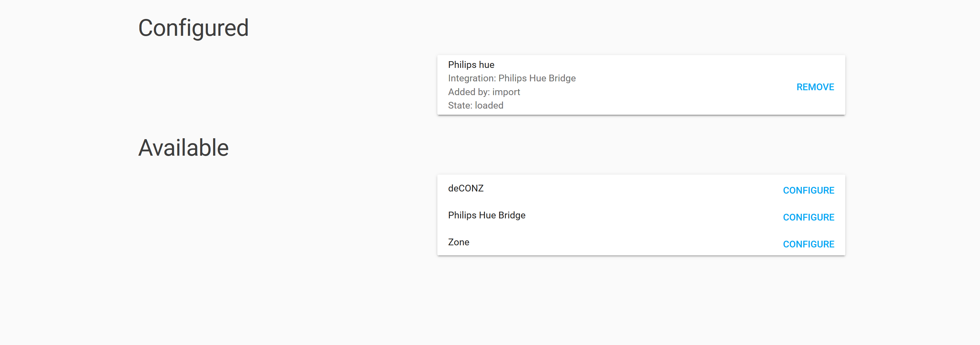Select the deCONZ label in Available list
Screen dimensions: 980x345
pos(466,188)
